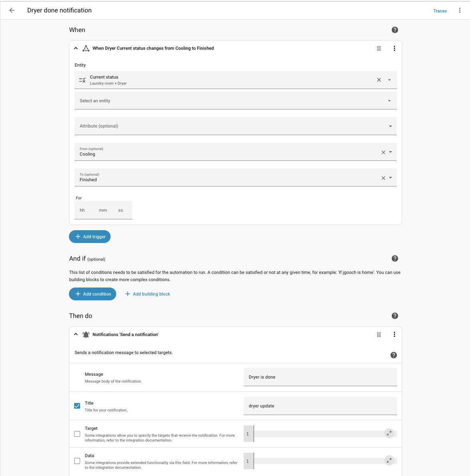
Task: Open the Dryer trigger three-dot menu
Action: tap(394, 49)
